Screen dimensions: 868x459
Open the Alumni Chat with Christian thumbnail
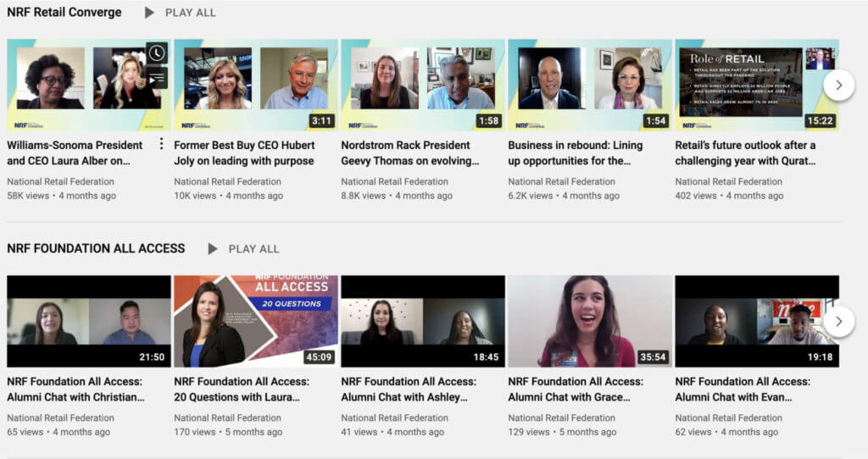pyautogui.click(x=88, y=321)
